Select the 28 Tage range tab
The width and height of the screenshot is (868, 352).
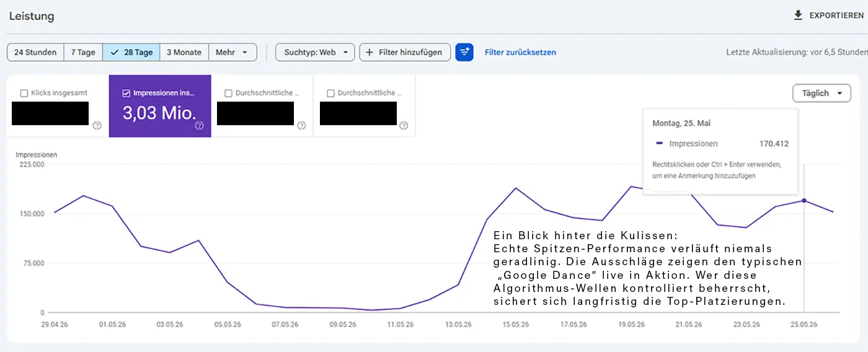coord(131,52)
